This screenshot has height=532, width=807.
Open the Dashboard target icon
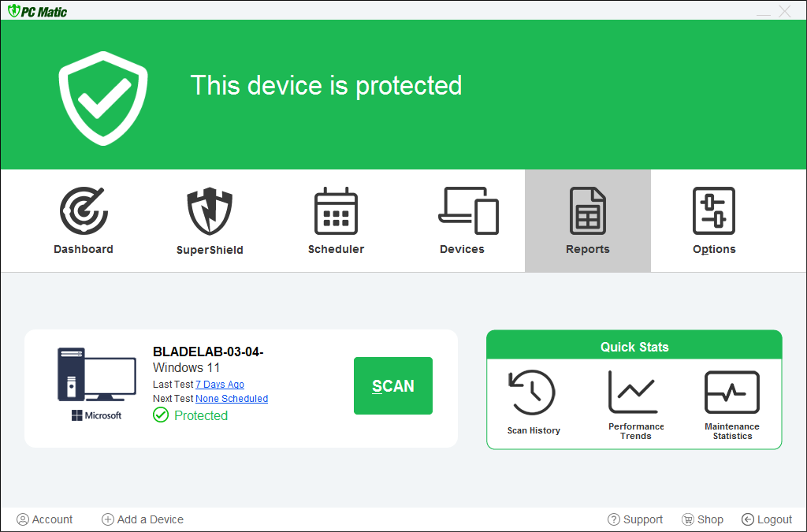pyautogui.click(x=84, y=211)
